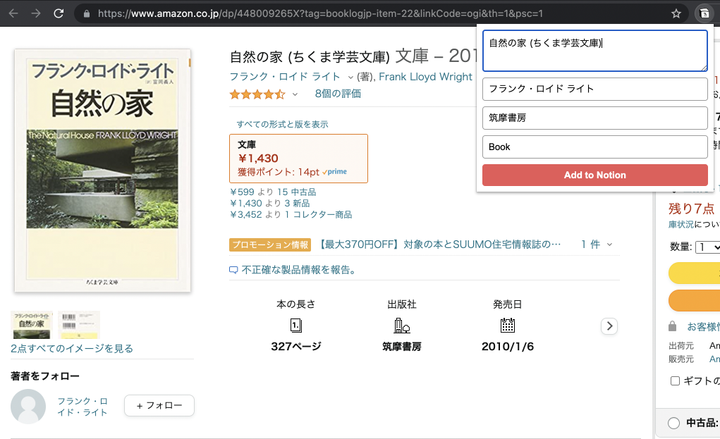Viewport: 720px width, 439px height.
Task: Open the quantity 数量 dropdown
Action: coord(708,246)
